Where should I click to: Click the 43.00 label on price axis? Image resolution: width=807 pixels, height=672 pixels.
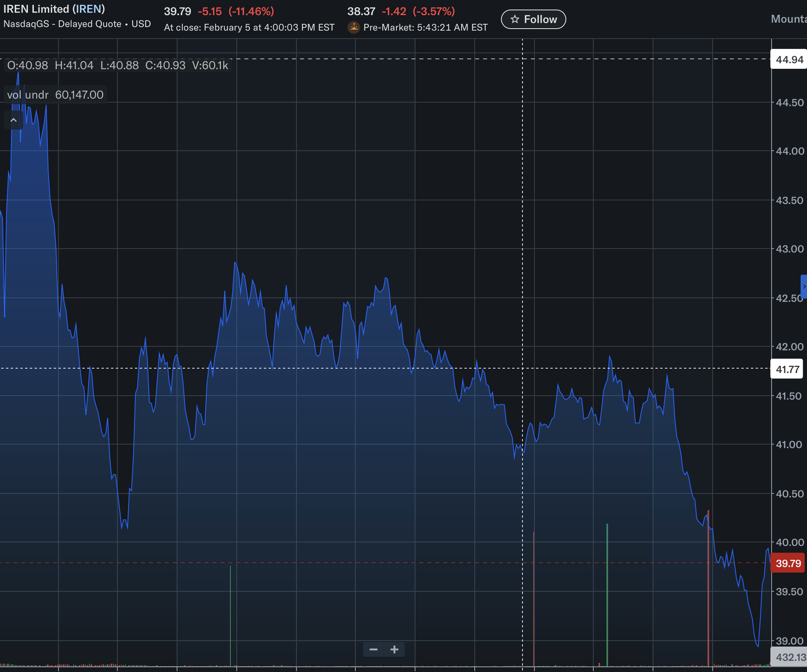pos(789,249)
